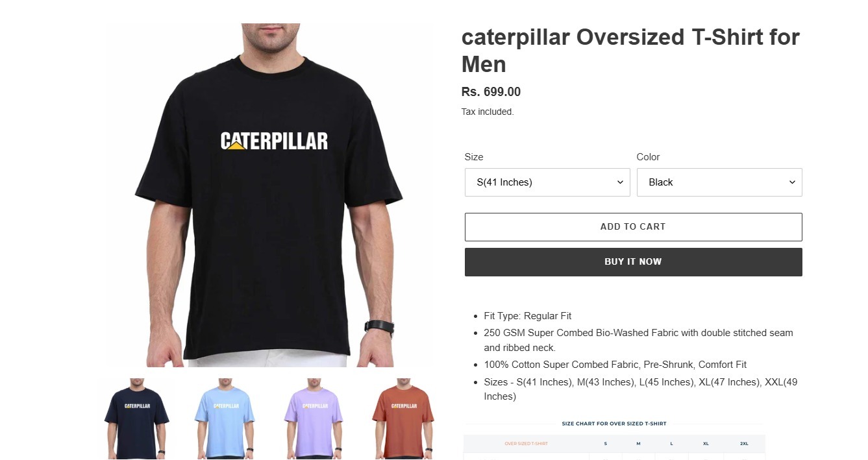
Task: Click the chevron arrow in the Color selector
Action: (x=792, y=182)
